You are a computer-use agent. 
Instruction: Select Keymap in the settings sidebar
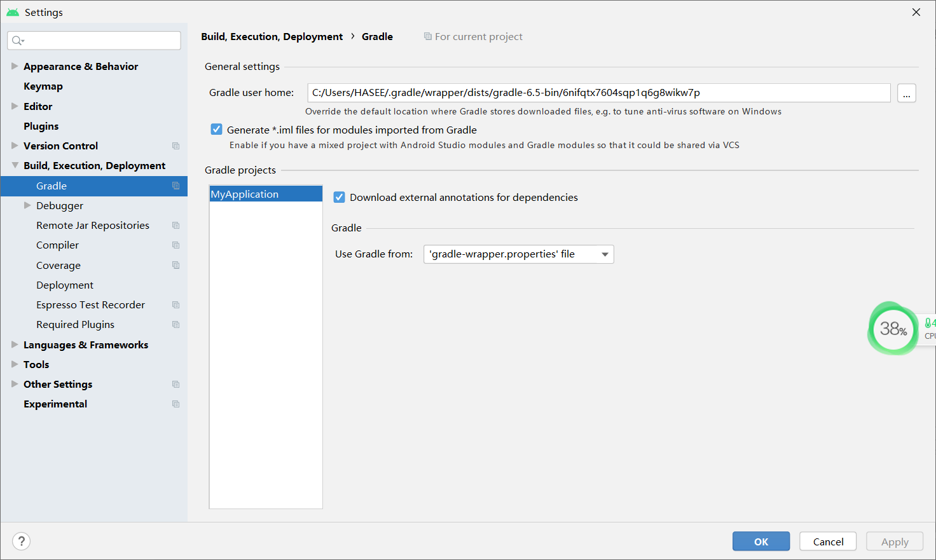[43, 86]
